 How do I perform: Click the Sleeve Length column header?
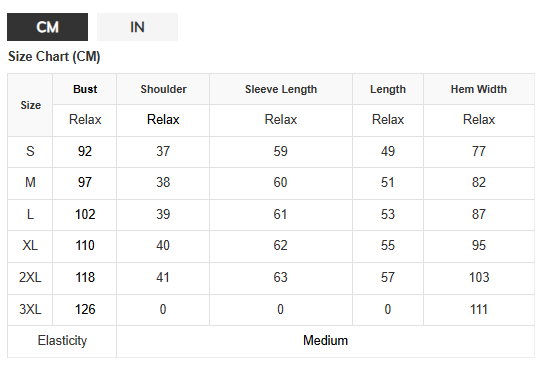coord(281,89)
